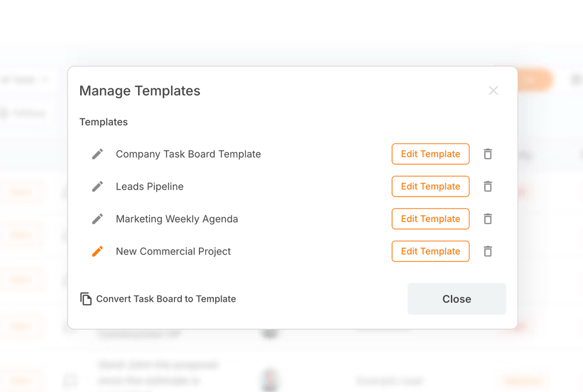Click the copy icon beside Convert Task Board
The width and height of the screenshot is (583, 392).
pyautogui.click(x=86, y=299)
